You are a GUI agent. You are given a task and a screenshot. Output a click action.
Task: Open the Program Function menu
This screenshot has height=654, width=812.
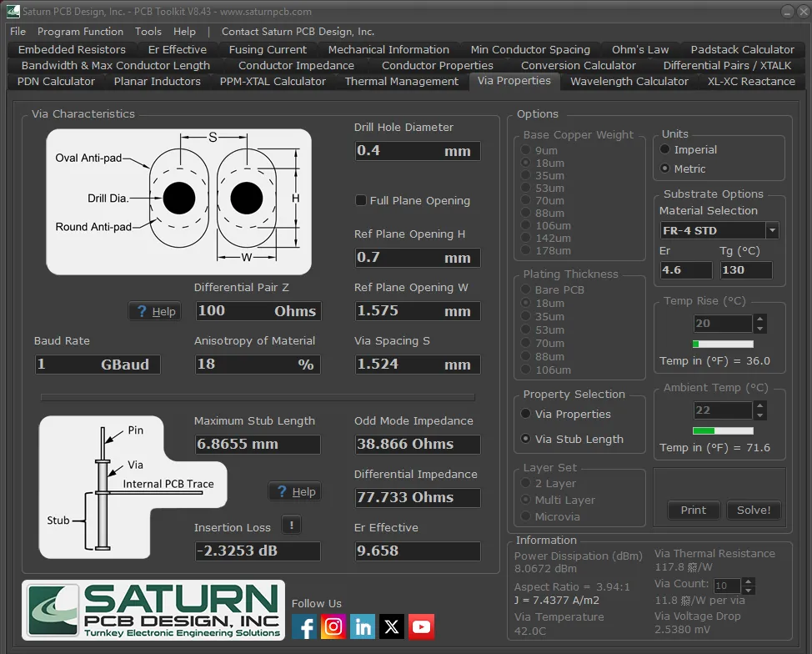coord(80,32)
